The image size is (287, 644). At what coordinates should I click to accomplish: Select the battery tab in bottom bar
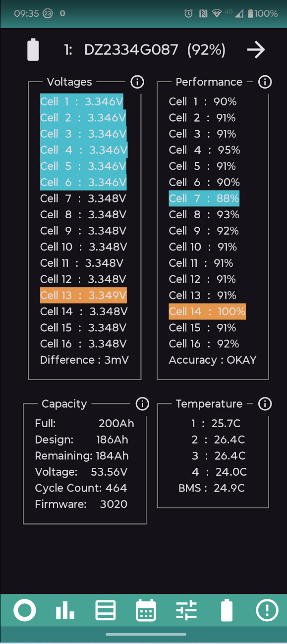click(x=227, y=610)
